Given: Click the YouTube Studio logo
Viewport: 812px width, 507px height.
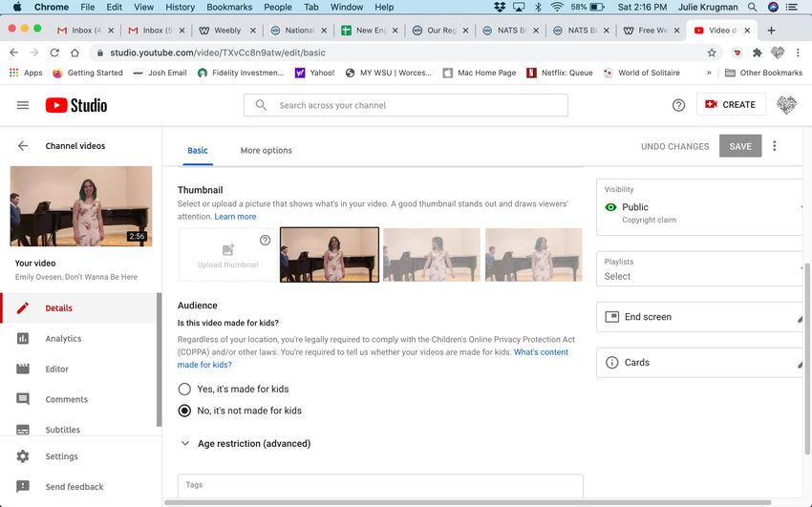Looking at the screenshot, I should coord(76,105).
